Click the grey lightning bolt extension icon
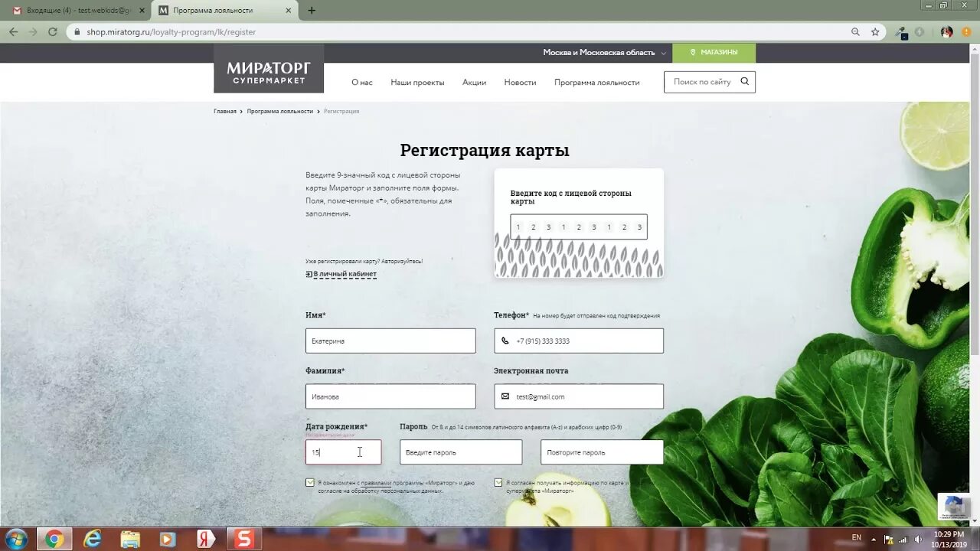 click(x=920, y=32)
